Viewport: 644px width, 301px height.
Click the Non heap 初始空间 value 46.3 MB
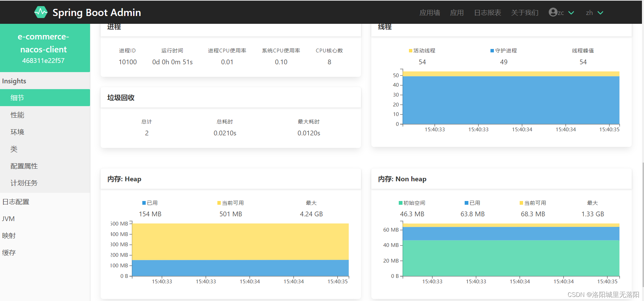point(412,214)
